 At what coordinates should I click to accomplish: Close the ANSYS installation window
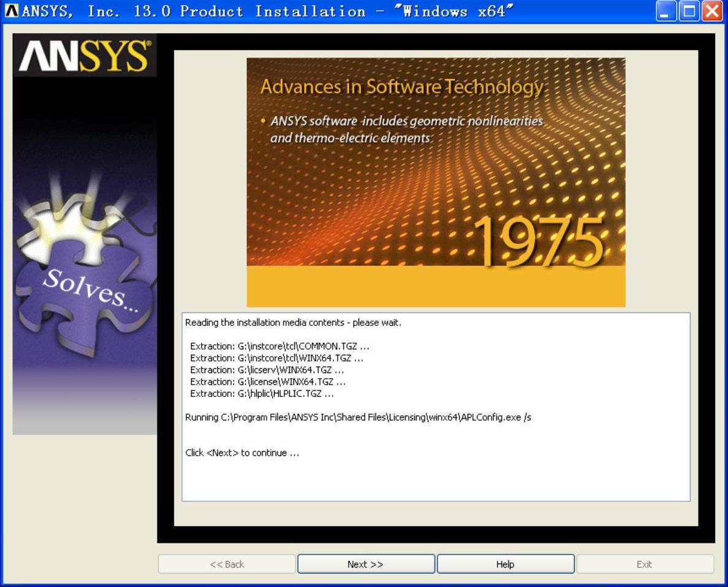pyautogui.click(x=712, y=11)
